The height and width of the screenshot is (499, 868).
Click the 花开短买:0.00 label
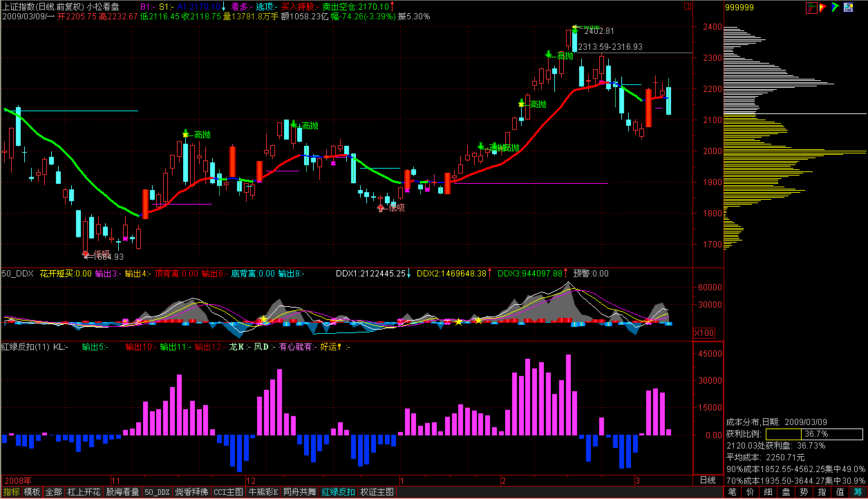pos(66,274)
